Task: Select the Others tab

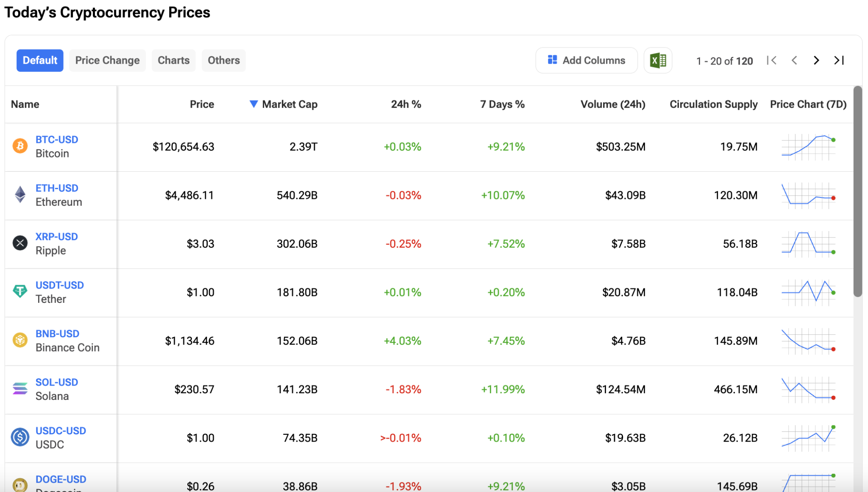Action: point(223,61)
